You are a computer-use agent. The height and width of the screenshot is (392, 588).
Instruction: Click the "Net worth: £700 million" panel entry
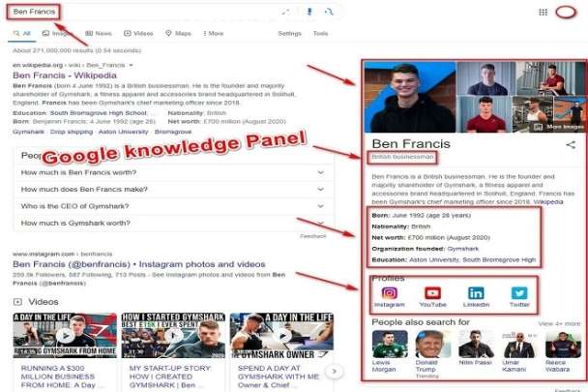[x=431, y=238]
